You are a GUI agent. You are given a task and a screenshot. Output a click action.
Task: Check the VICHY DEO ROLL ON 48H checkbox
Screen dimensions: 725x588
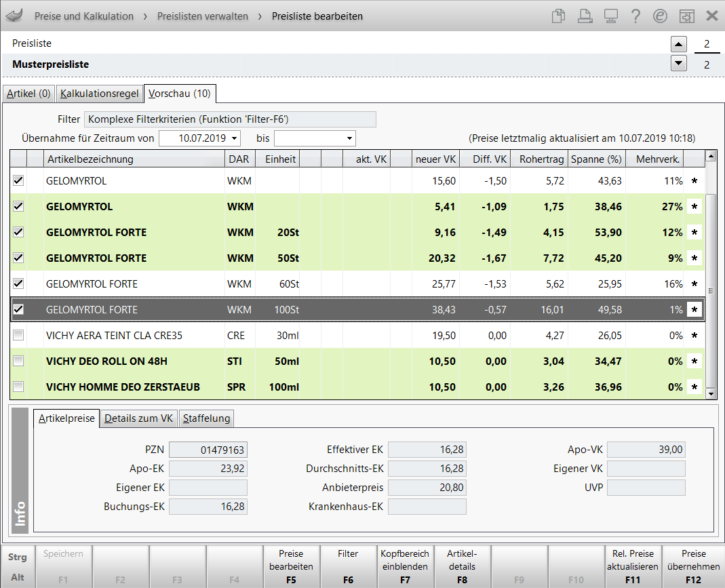18,361
